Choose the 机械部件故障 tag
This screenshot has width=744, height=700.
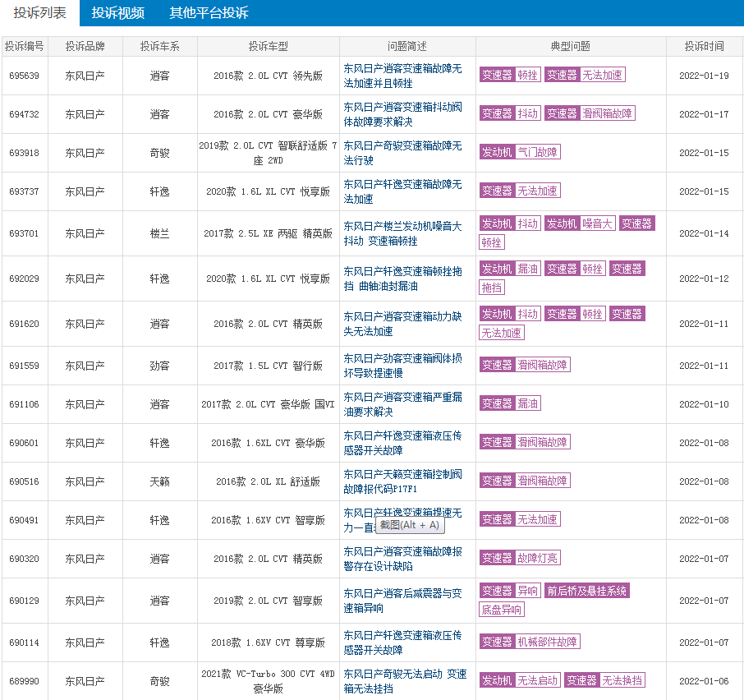coord(548,642)
